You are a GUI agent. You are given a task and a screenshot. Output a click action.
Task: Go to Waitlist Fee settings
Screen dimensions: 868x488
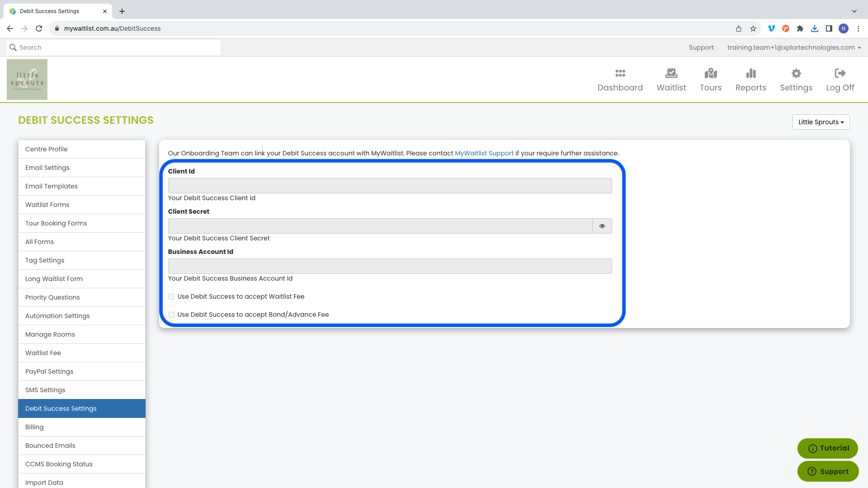click(82, 353)
